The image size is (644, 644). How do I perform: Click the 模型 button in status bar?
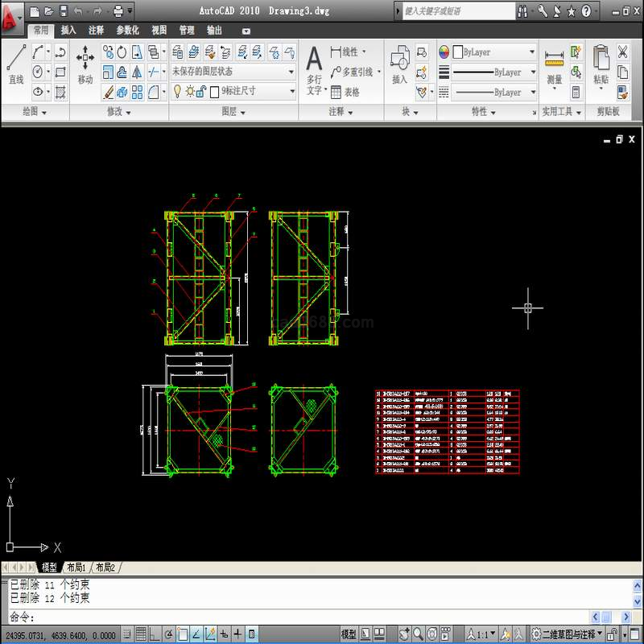click(349, 634)
